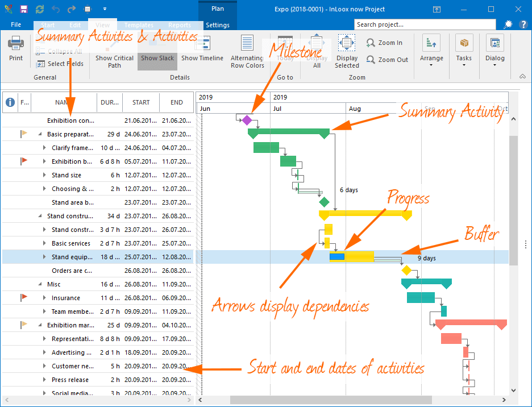Open the Dialog dropdown

pyautogui.click(x=494, y=51)
